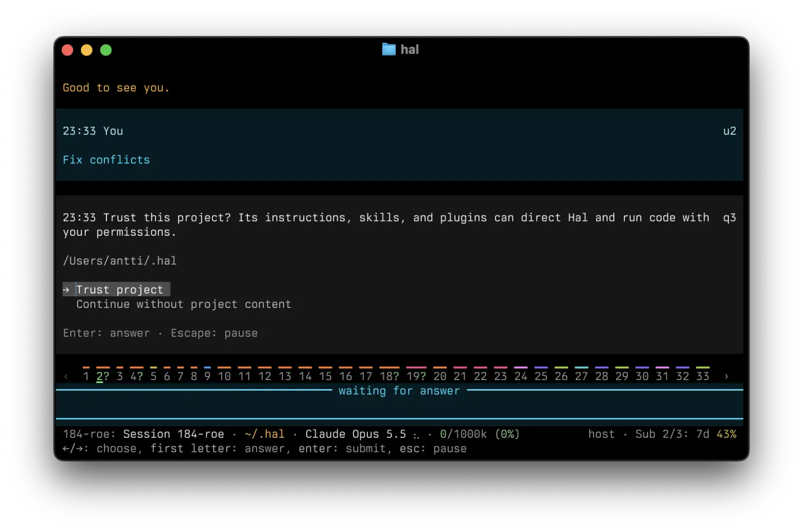Click Claude Opus 5.5 model name

tap(355, 434)
